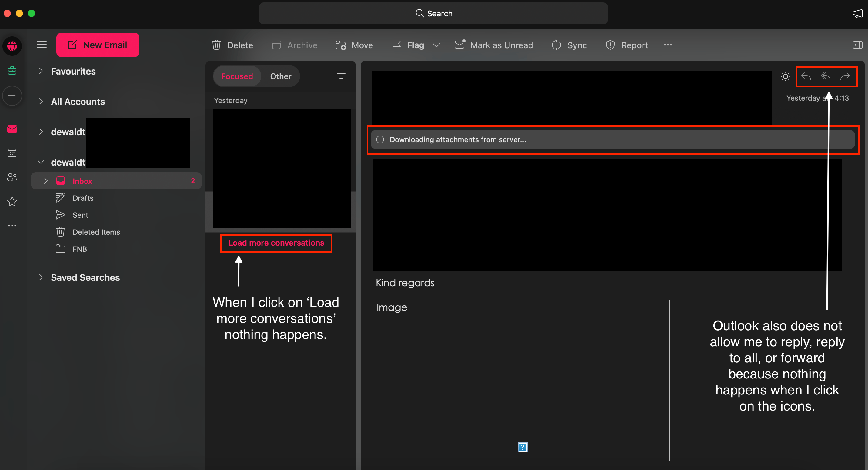Open the Drafts folder
This screenshot has width=868, height=470.
coord(83,198)
